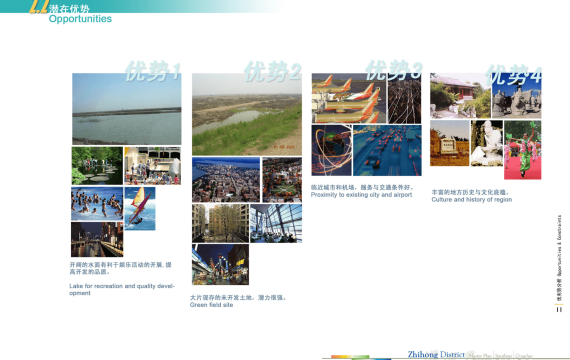Select the dancer in green costume photo

point(522,150)
